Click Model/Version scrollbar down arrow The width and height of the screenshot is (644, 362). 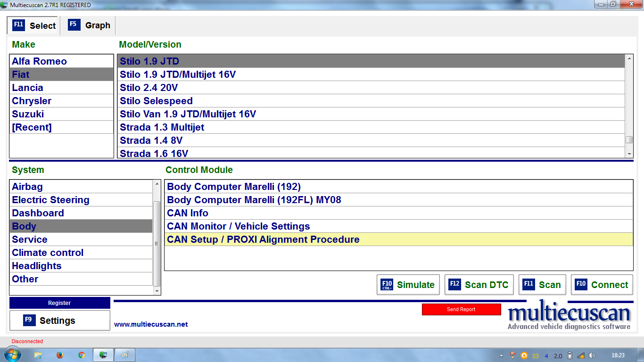coord(629,154)
